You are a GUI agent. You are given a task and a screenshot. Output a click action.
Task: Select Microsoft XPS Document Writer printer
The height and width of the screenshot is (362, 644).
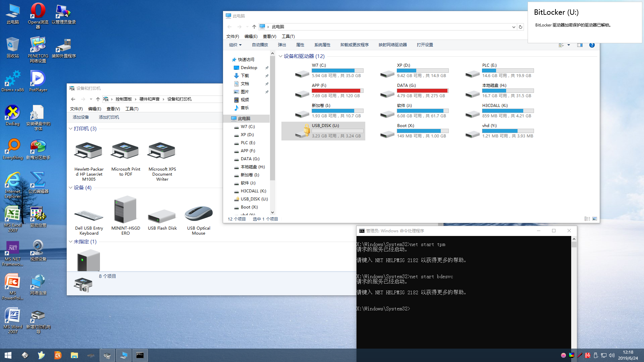coord(162,162)
